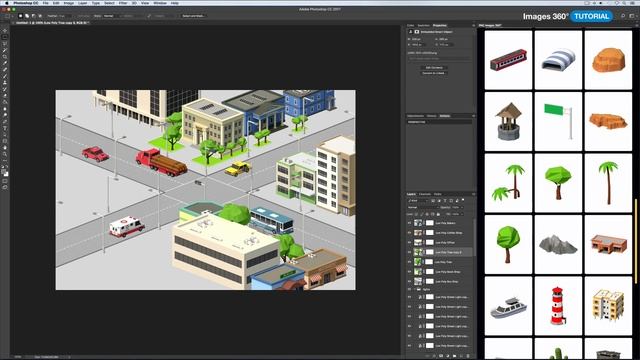Select the Pen tool
The image size is (640, 360).
point(5,121)
